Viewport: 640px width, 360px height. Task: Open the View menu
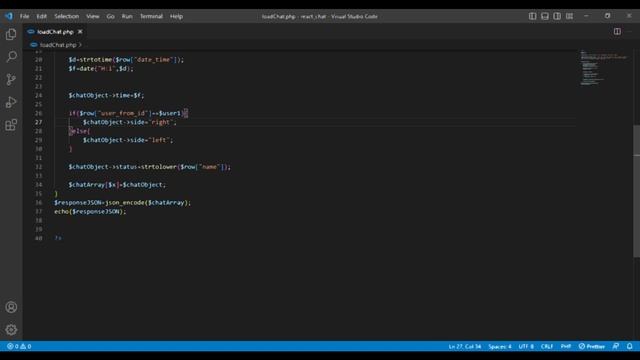(93, 16)
